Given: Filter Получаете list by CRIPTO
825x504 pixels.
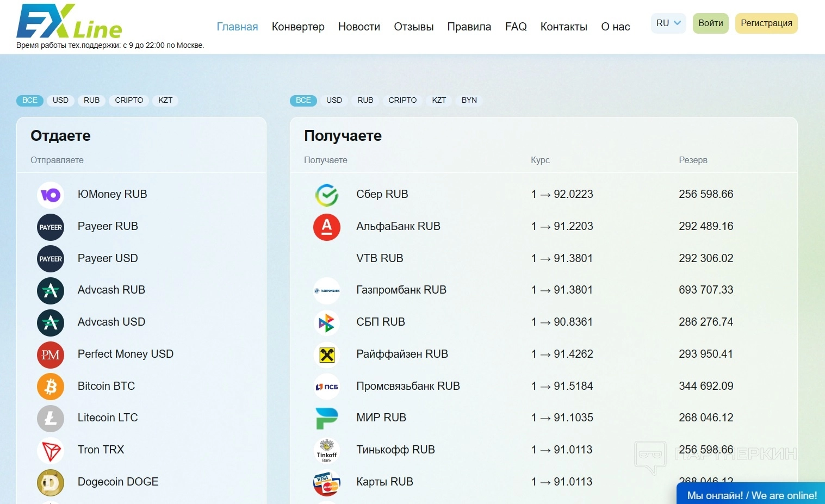Looking at the screenshot, I should click(402, 100).
